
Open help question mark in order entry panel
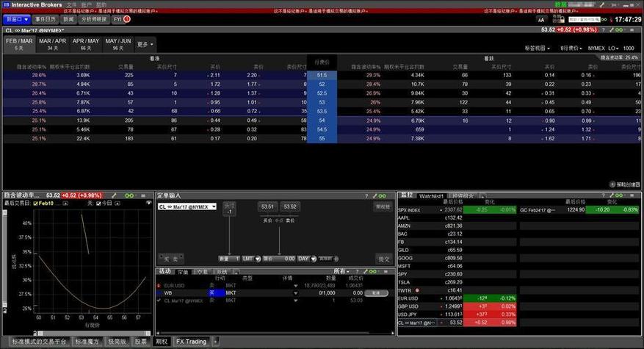[366, 196]
